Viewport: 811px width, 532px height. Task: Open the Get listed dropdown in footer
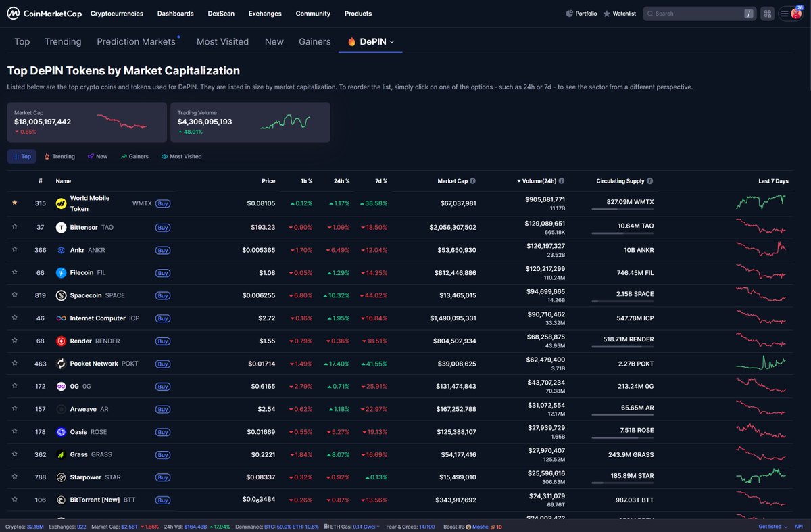[771, 526]
